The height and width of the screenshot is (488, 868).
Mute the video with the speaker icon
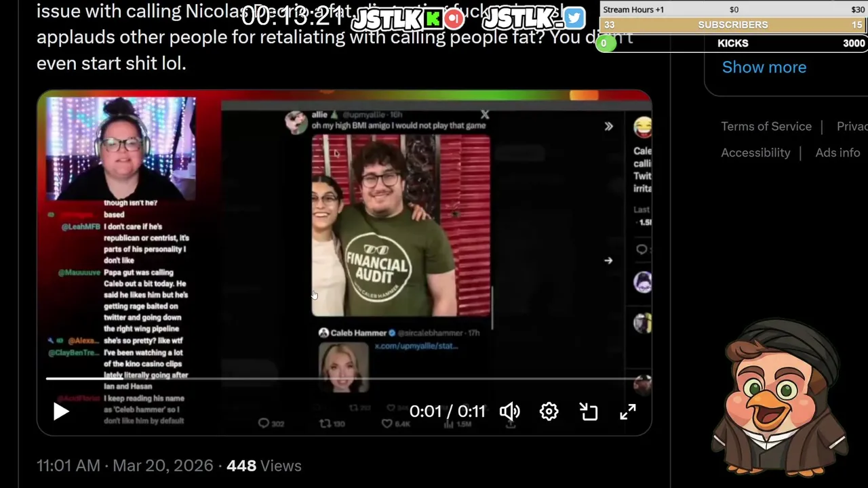coord(510,411)
